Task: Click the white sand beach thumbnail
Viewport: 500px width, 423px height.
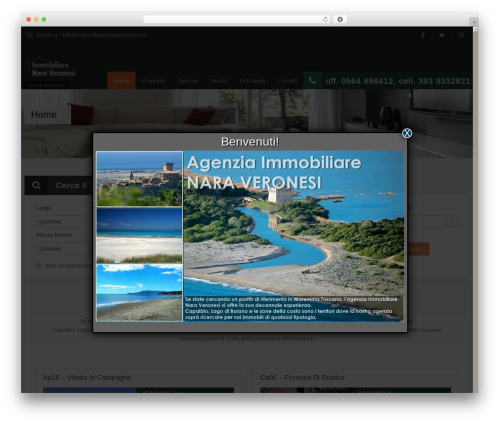Action: (139, 236)
